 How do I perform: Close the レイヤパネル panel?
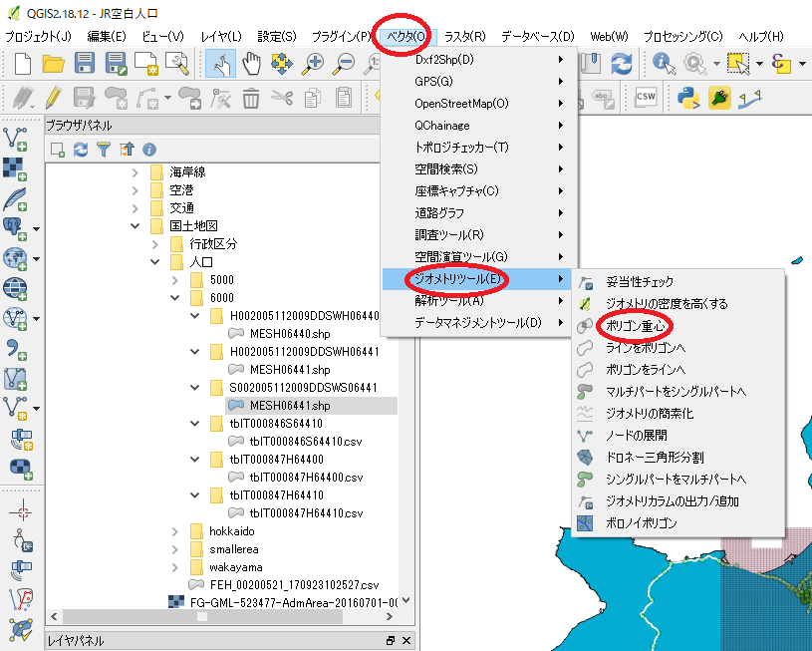point(406,641)
